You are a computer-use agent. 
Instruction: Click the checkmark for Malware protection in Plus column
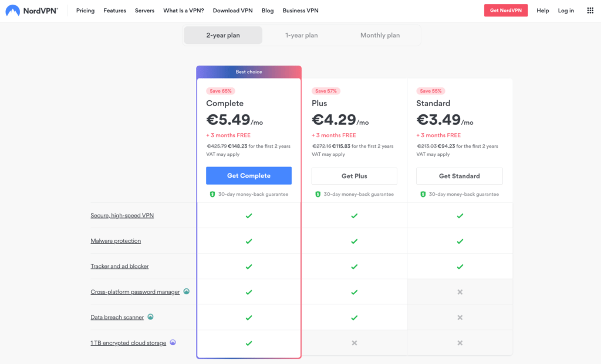coord(354,240)
